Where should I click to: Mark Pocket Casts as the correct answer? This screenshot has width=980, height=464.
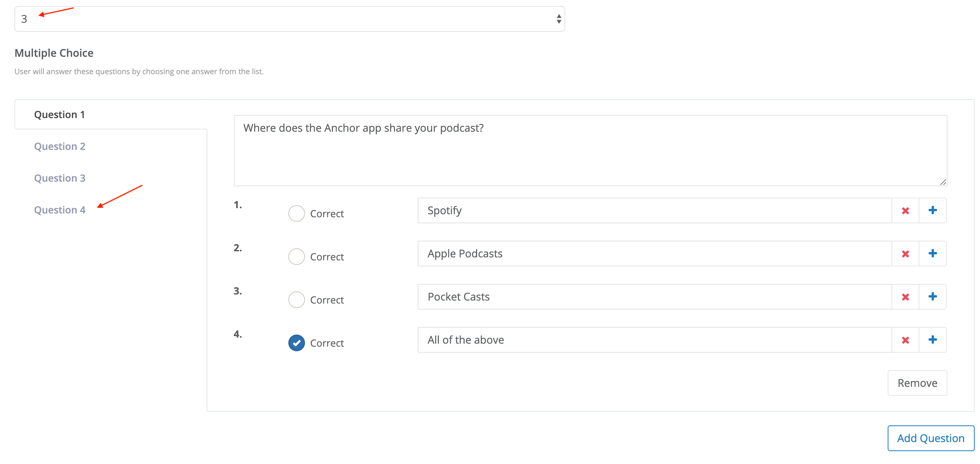point(296,300)
